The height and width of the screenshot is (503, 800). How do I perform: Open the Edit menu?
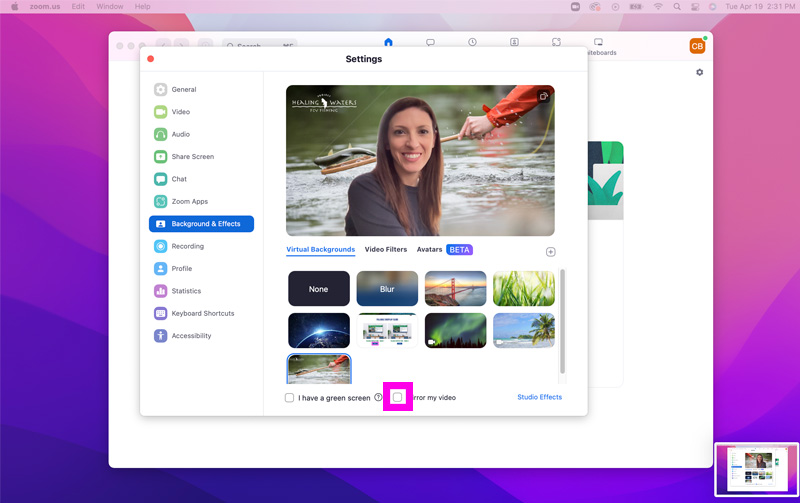[78, 7]
